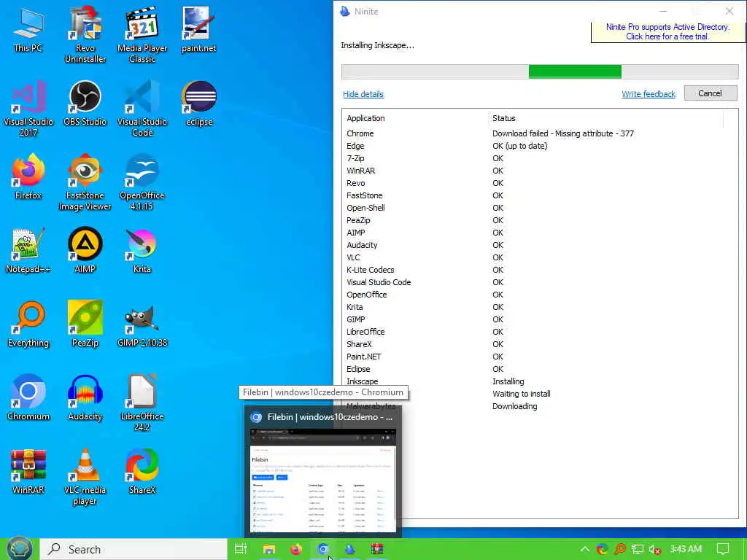Click the muted volume tray icon
This screenshot has height=560, width=747.
(654, 550)
